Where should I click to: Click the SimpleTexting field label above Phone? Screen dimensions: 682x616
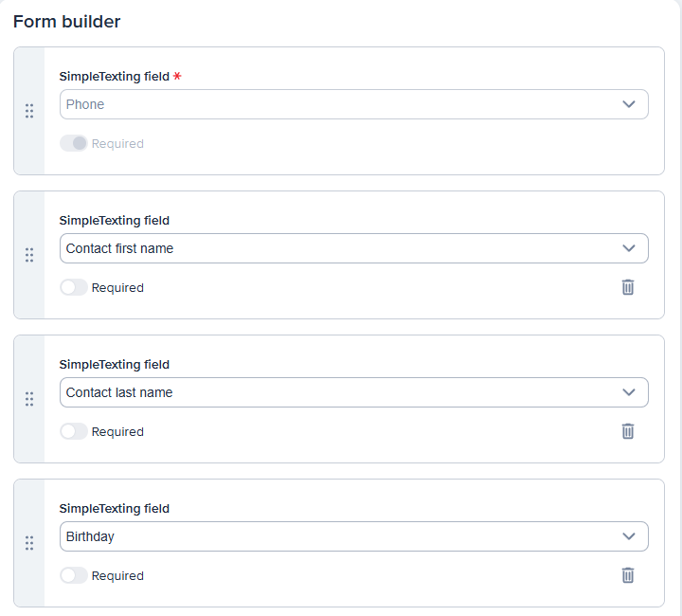114,77
